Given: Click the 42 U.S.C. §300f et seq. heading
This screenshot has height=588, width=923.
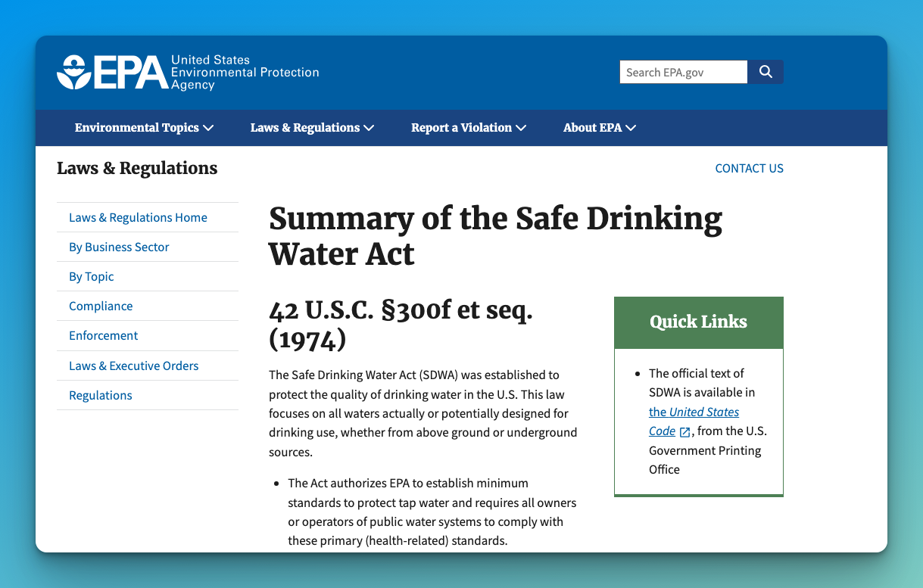Looking at the screenshot, I should click(401, 325).
